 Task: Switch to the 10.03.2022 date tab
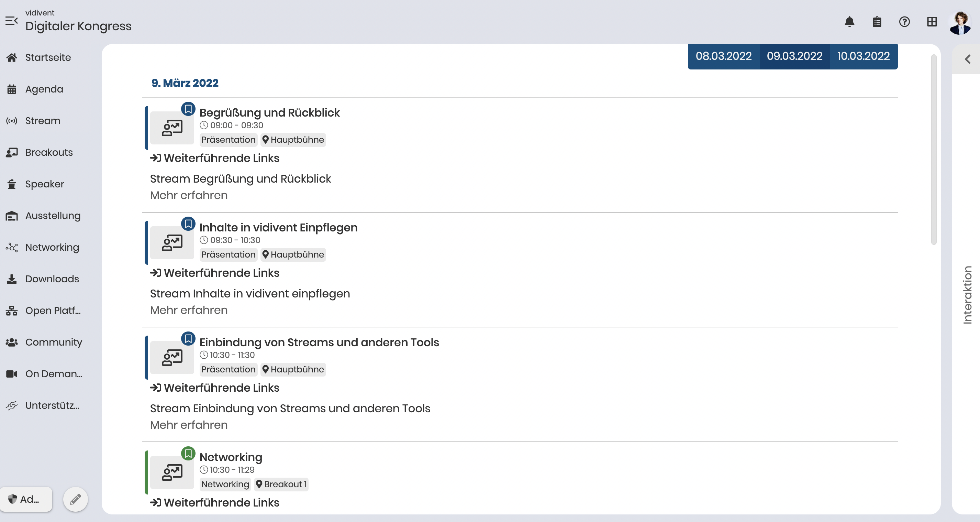point(863,56)
